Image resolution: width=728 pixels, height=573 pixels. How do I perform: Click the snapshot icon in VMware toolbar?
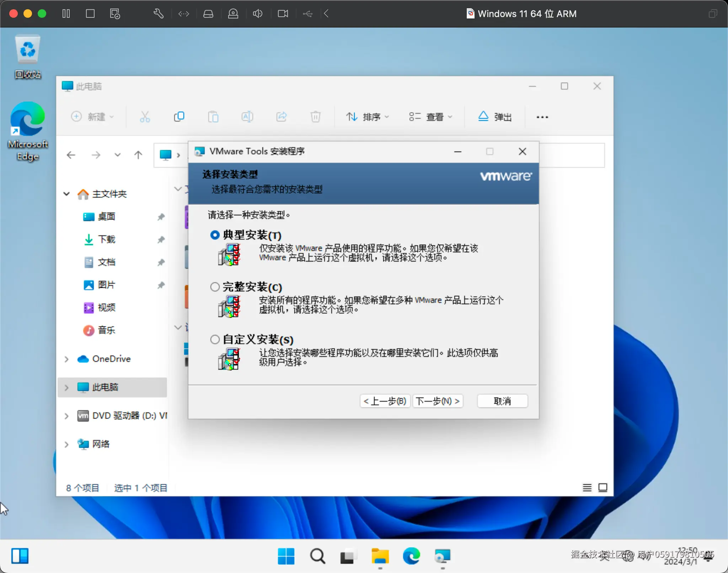(114, 14)
